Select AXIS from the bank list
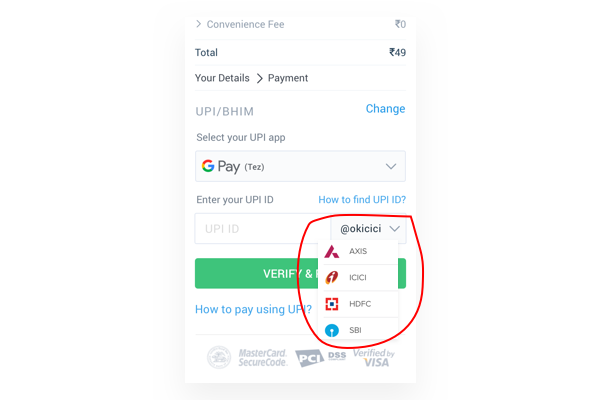 [358, 251]
